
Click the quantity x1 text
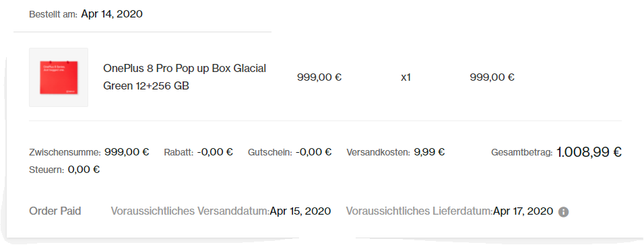pos(406,77)
